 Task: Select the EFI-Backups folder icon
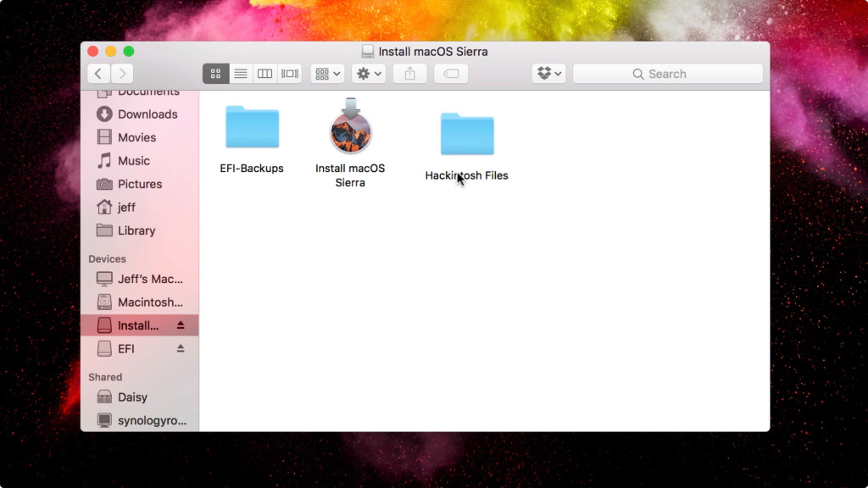coord(252,127)
